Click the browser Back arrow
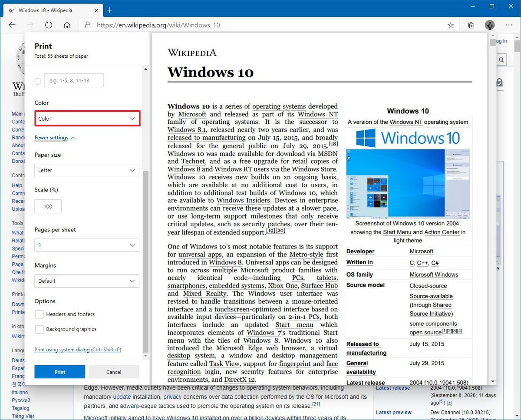 coord(12,25)
